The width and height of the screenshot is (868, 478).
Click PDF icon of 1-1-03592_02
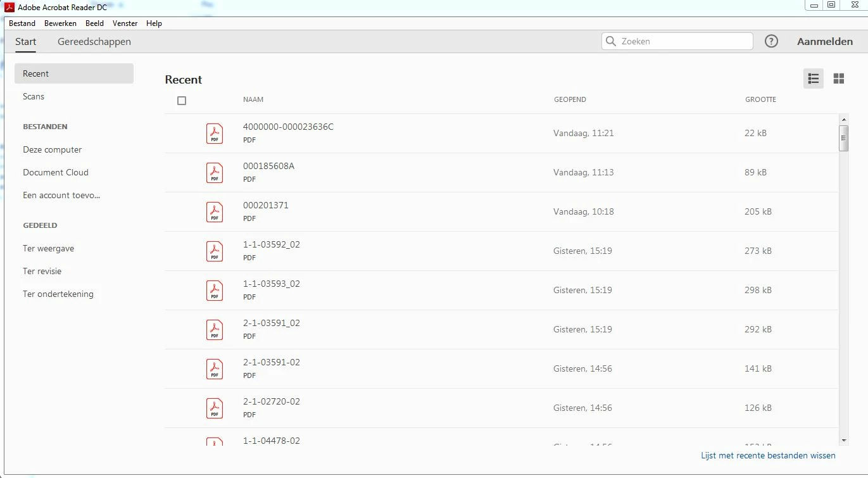click(215, 251)
